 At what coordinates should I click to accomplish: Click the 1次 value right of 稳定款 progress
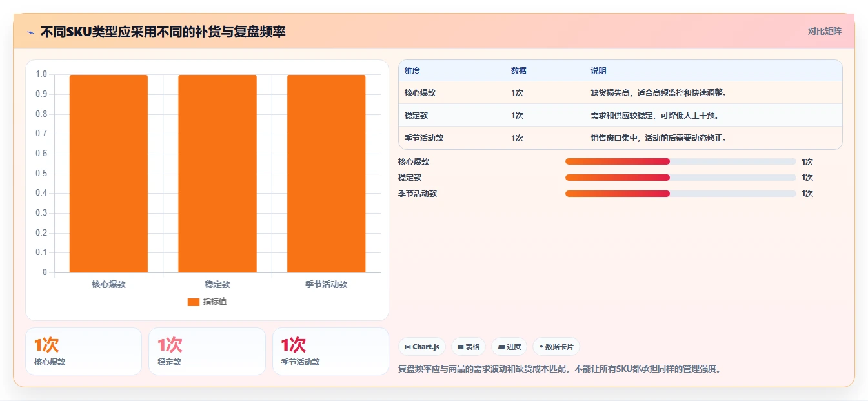pyautogui.click(x=807, y=178)
